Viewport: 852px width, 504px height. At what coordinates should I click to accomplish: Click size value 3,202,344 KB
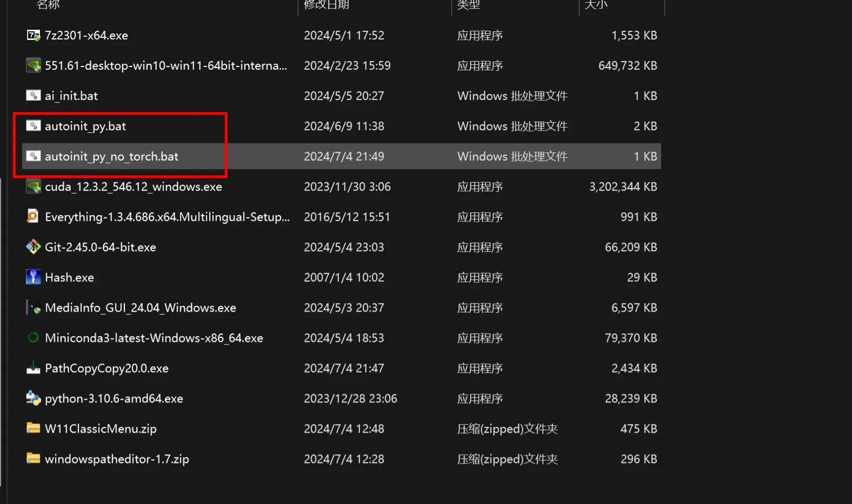click(623, 187)
